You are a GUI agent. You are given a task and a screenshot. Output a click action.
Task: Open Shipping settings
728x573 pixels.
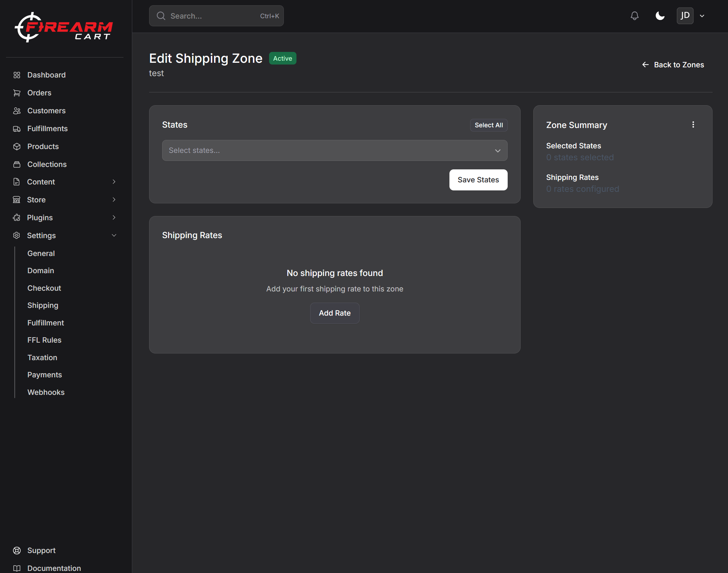coord(43,305)
